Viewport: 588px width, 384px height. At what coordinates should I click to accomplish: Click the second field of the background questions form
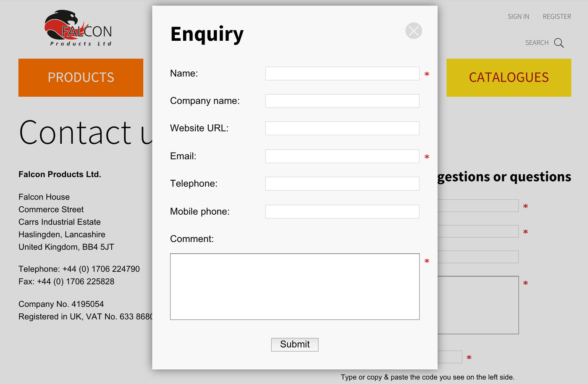pyautogui.click(x=478, y=231)
